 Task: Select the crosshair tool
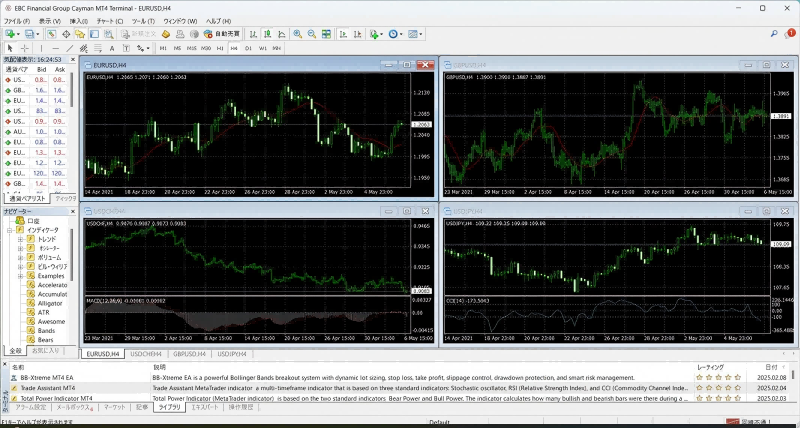[x=24, y=48]
